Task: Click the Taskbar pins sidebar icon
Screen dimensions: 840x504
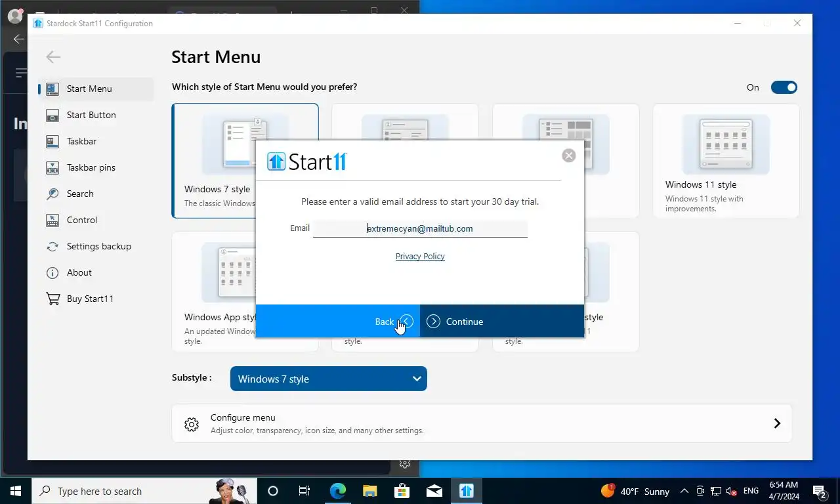Action: pos(52,168)
